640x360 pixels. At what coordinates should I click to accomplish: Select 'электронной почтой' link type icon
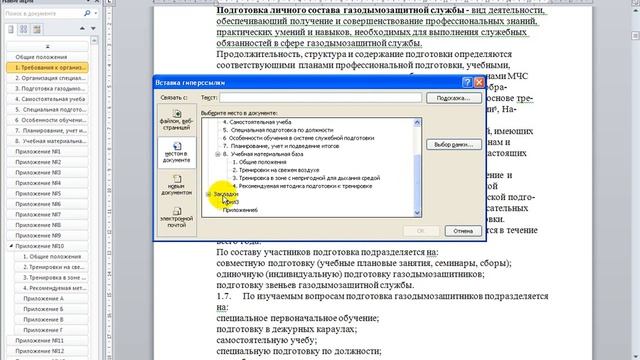tap(176, 217)
